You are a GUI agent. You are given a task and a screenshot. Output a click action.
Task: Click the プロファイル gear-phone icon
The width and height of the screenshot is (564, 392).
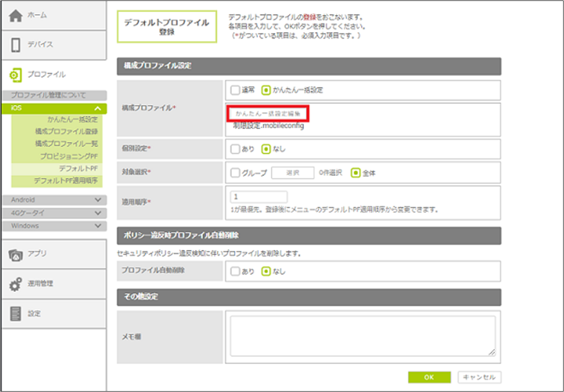click(16, 75)
